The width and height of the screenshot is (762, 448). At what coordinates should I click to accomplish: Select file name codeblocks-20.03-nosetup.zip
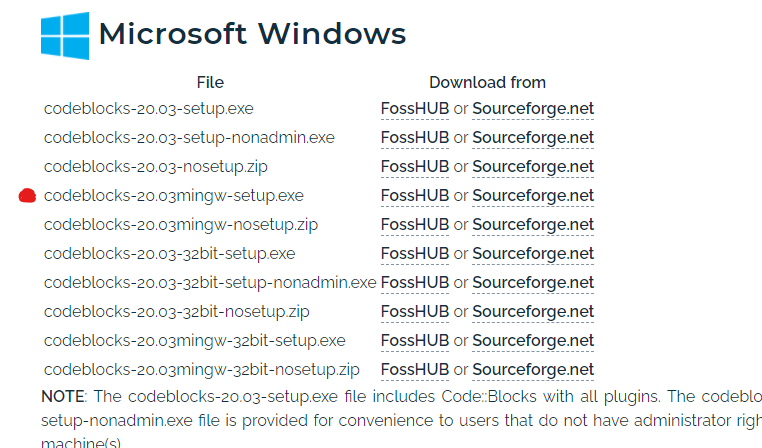tap(156, 167)
